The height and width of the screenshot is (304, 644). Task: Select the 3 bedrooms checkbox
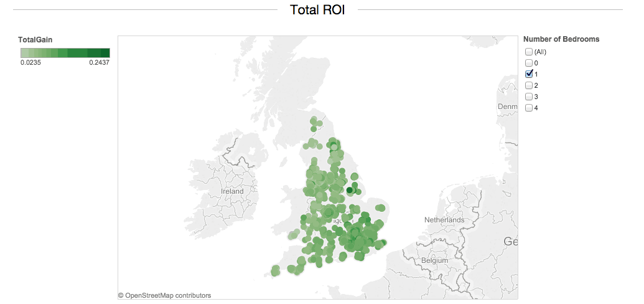point(529,97)
